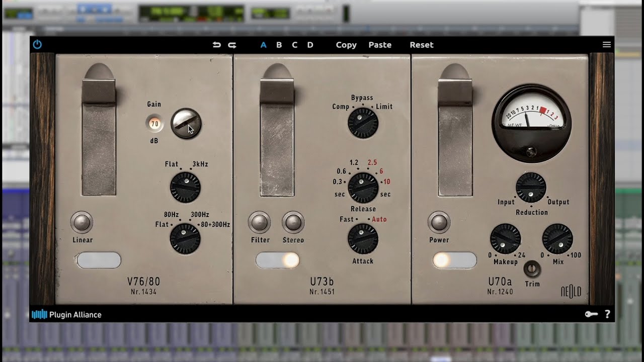Viewport: 644px width, 362px height.
Task: Click the 'U73b Nr. 1451' module name
Action: (322, 285)
